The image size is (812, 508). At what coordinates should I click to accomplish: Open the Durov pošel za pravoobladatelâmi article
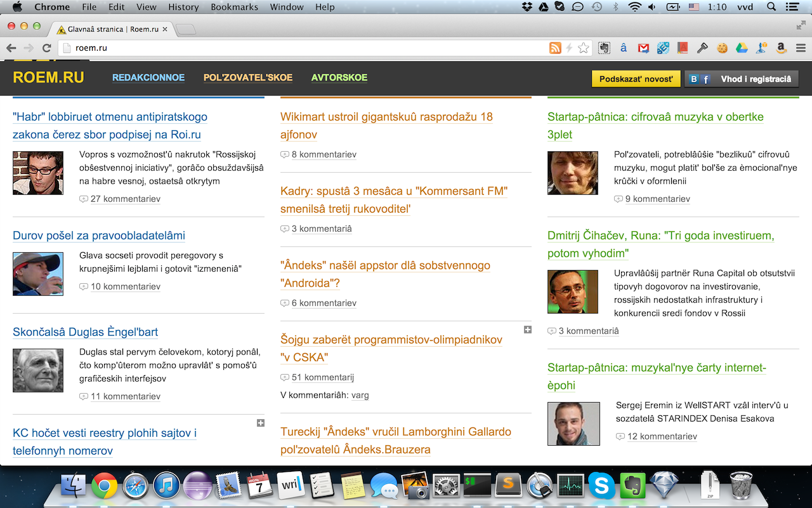coord(99,236)
